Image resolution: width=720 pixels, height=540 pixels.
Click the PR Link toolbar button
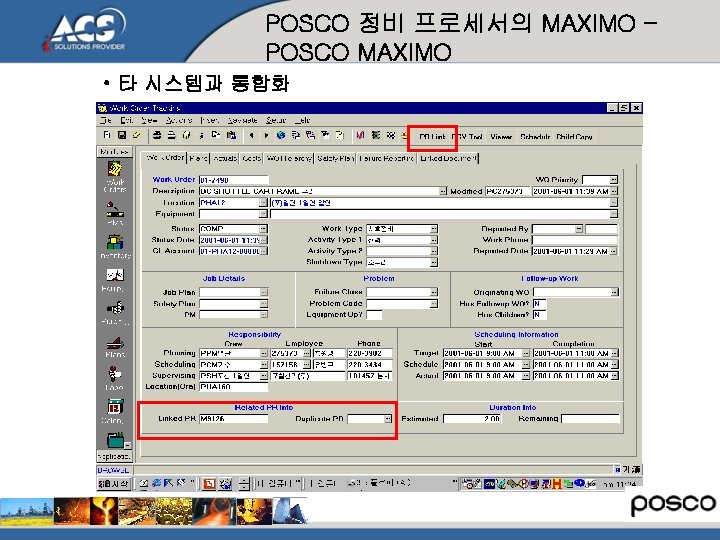pyautogui.click(x=432, y=137)
